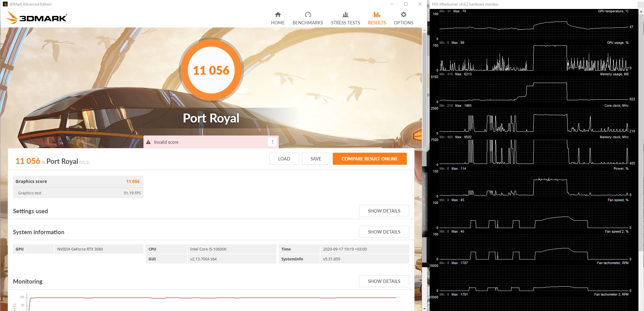Click the MSI Afterburner hardware monitor title

click(x=465, y=4)
